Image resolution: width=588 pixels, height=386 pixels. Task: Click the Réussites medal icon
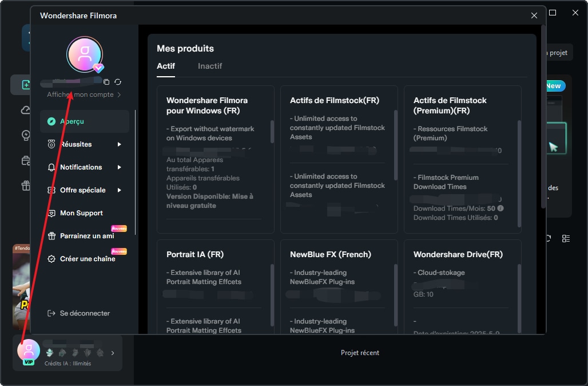coord(51,144)
